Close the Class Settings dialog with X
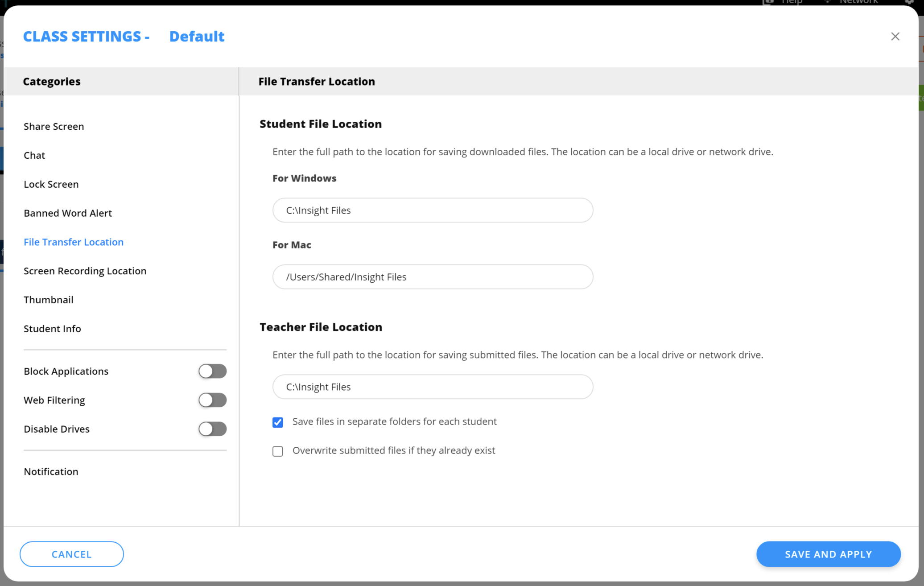This screenshot has width=924, height=586. (895, 37)
